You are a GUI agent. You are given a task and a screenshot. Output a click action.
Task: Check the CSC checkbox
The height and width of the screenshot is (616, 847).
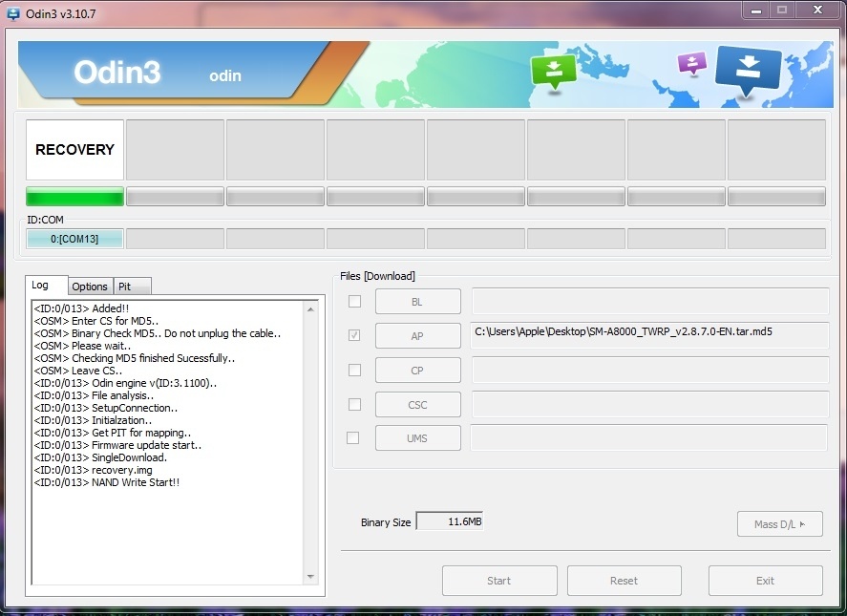pyautogui.click(x=354, y=404)
